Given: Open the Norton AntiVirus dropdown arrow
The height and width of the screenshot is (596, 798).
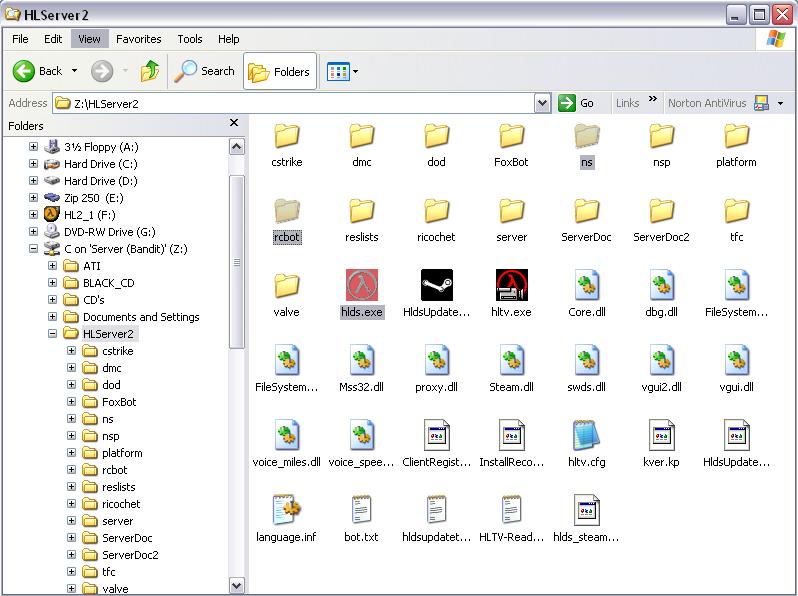Looking at the screenshot, I should pos(781,103).
